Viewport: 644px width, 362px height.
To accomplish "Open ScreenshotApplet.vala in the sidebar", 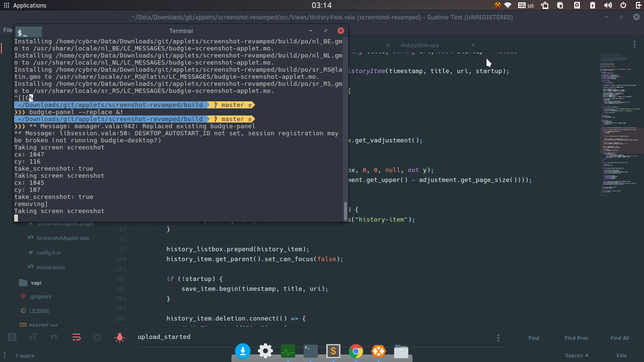I will [x=63, y=238].
